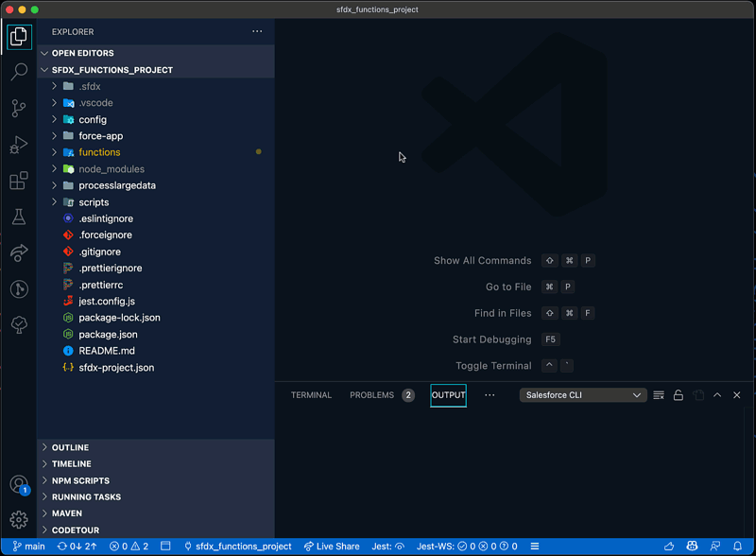Expand the NPM SCRIPTS section

(x=156, y=480)
